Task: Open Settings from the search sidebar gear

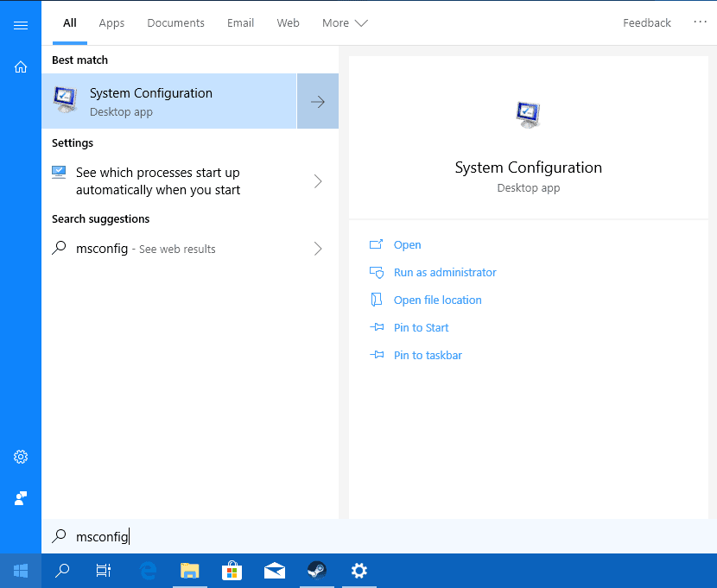Action: tap(21, 457)
